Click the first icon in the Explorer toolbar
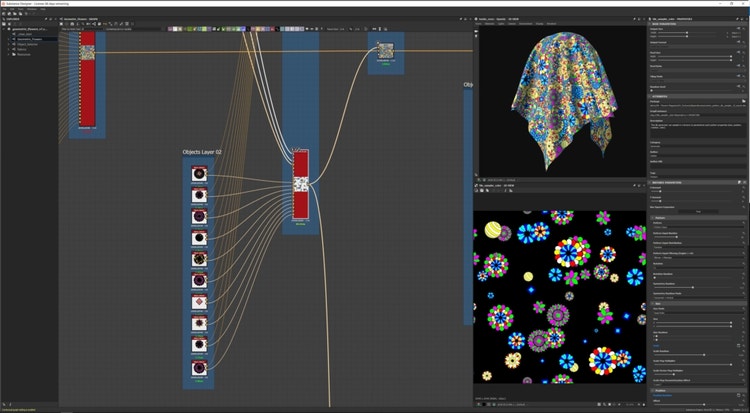 point(4,25)
